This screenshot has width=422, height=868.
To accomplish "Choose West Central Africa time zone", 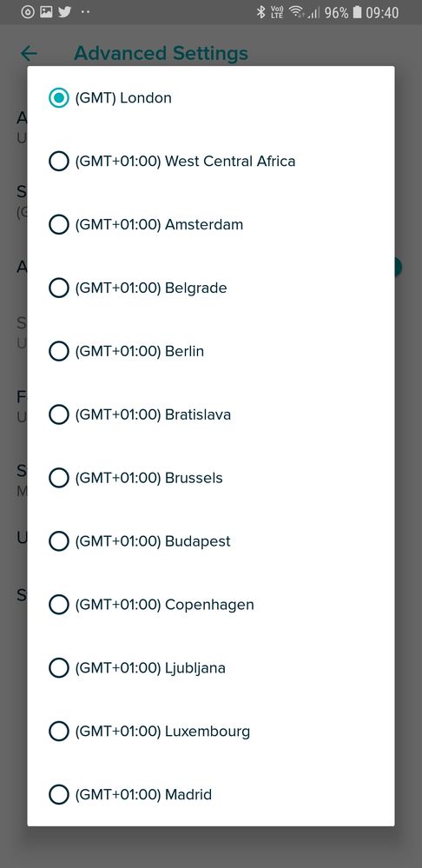I will [x=59, y=161].
